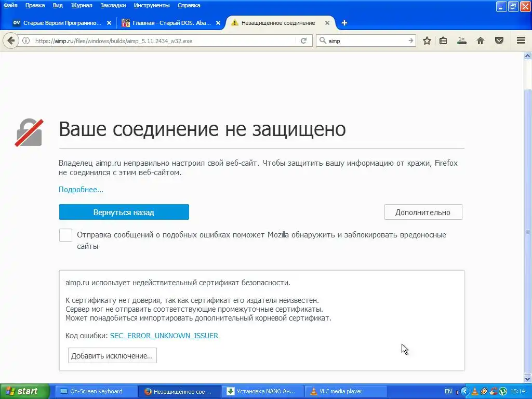Click the scrollbar down arrow
This screenshot has height=399, width=532.
528,379
